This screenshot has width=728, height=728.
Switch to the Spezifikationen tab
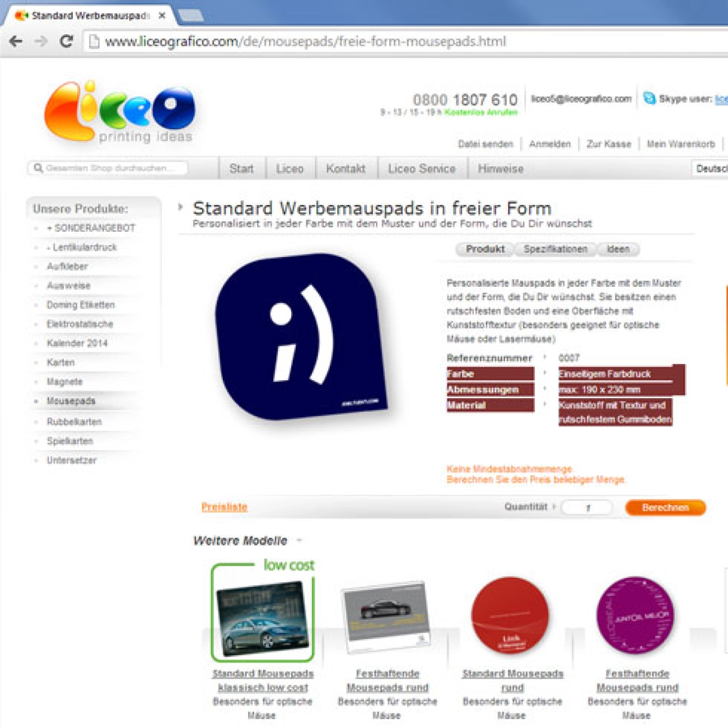tap(556, 249)
